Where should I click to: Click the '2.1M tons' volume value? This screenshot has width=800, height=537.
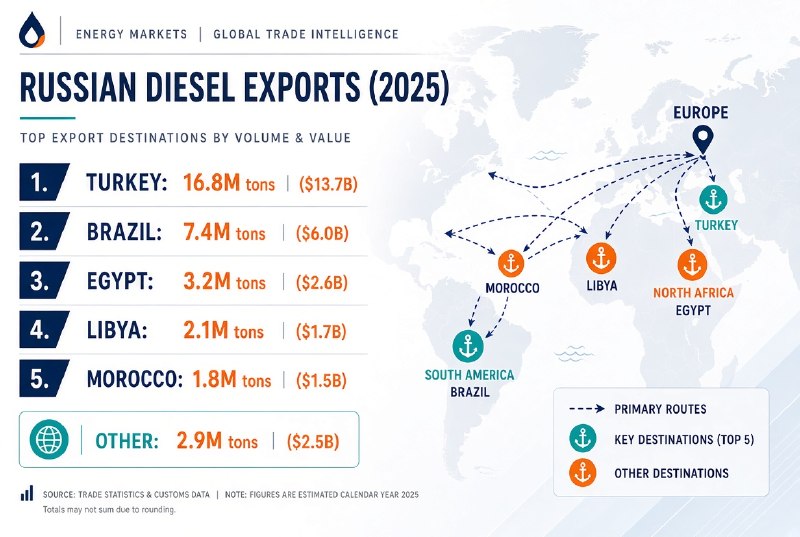click(223, 330)
